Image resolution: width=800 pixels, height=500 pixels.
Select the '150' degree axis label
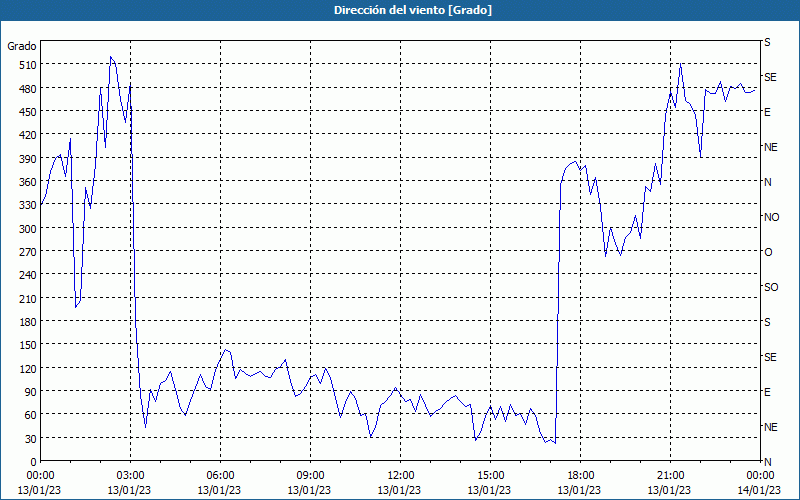(28, 345)
